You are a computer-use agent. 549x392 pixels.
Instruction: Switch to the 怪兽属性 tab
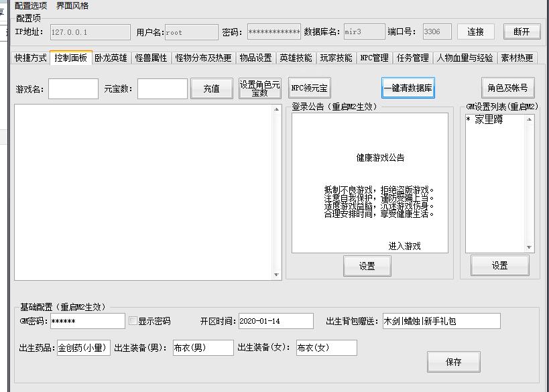point(151,58)
